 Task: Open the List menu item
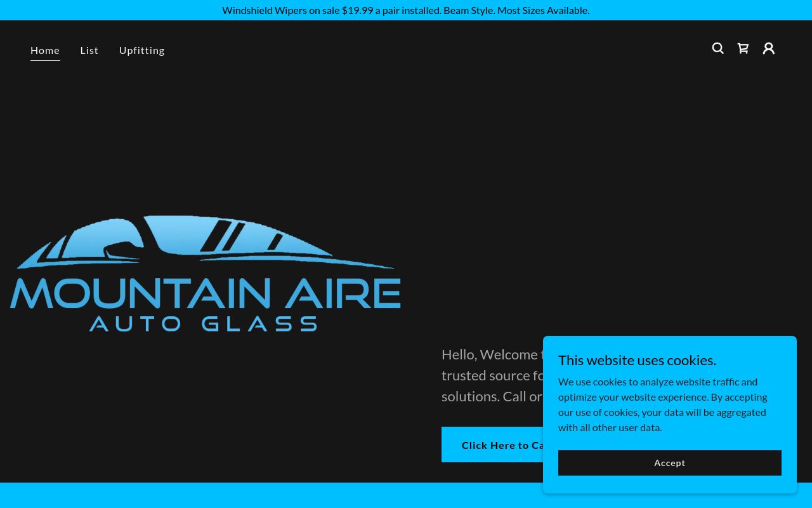[89, 50]
